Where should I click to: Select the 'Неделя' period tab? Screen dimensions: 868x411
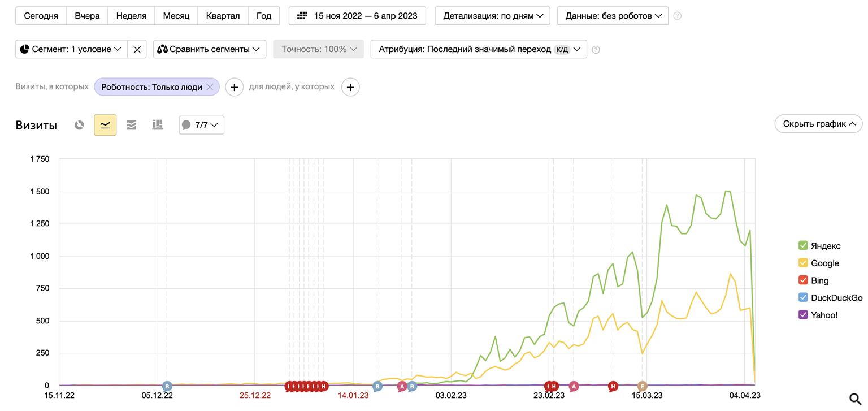pyautogui.click(x=131, y=16)
